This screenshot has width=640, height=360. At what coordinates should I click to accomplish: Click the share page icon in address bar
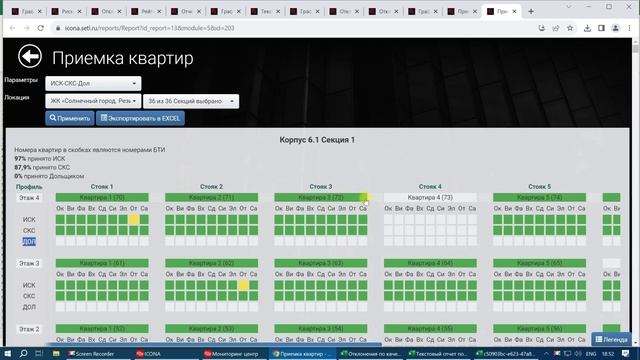(556, 28)
